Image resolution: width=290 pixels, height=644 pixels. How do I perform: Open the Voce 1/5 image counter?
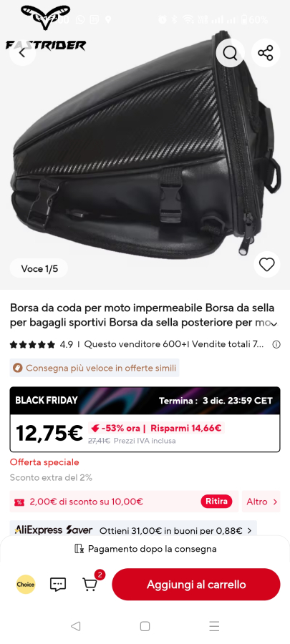click(x=39, y=268)
